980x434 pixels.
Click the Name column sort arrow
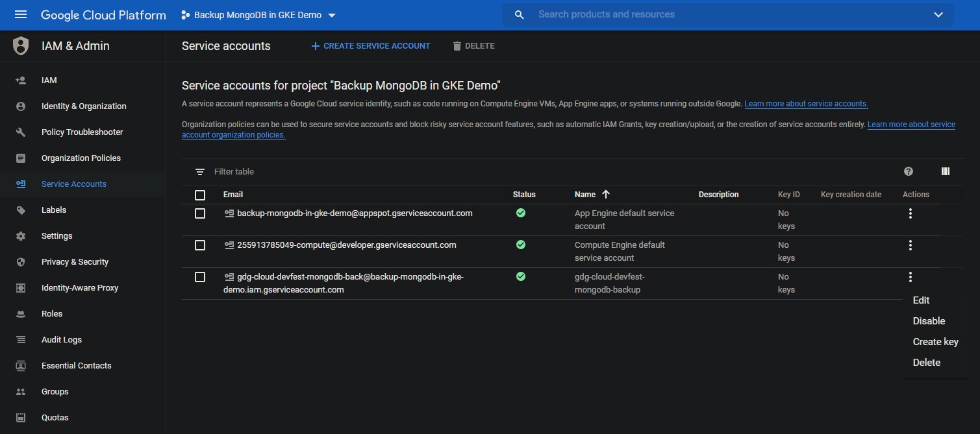pos(606,194)
